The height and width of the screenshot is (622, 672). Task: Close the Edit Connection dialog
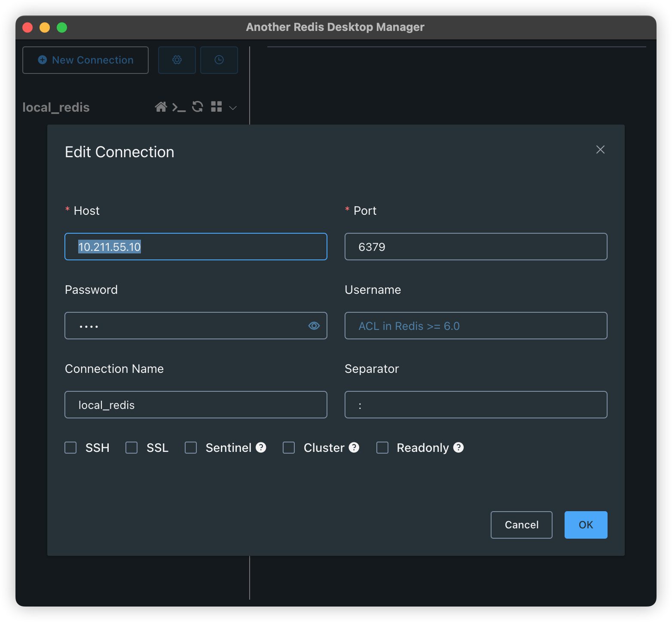coord(600,149)
